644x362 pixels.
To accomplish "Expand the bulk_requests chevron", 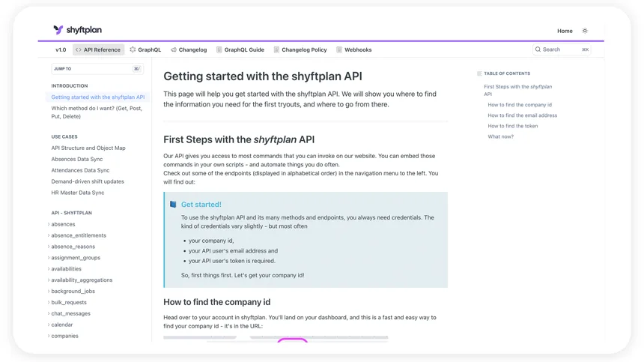I will [x=49, y=302].
